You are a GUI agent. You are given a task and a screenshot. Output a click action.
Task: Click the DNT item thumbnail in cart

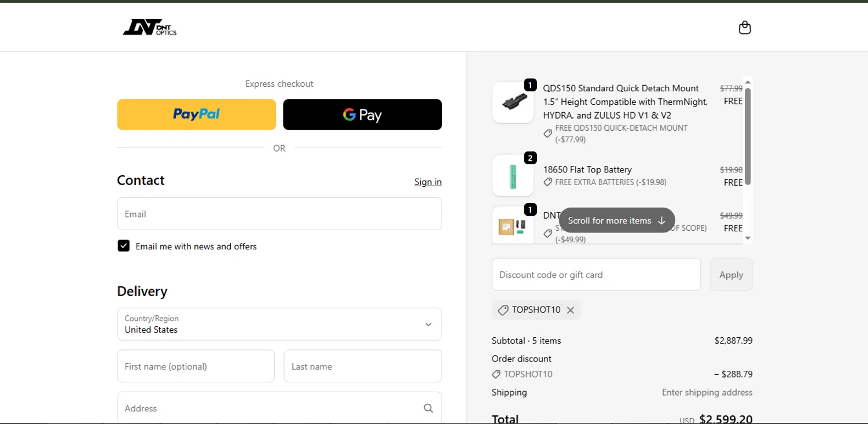click(x=513, y=225)
